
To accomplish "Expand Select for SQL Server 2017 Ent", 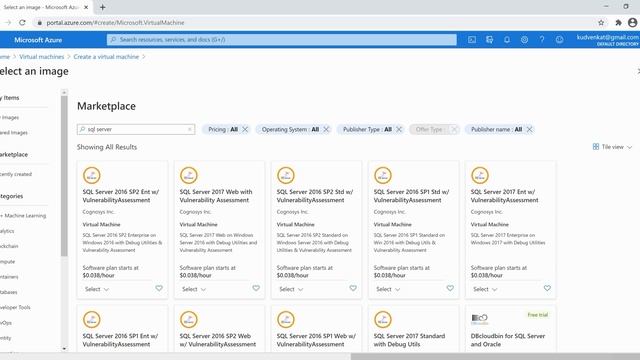I will tap(485, 289).
